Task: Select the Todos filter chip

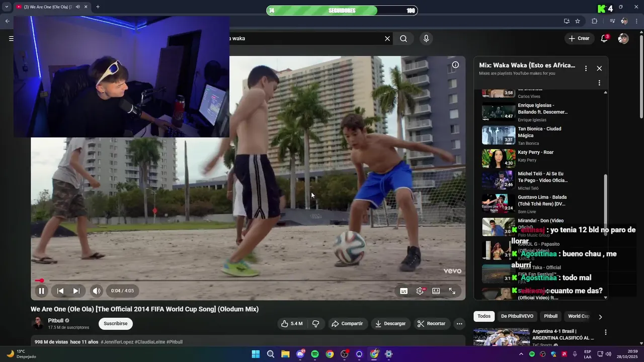Action: pyautogui.click(x=484, y=316)
